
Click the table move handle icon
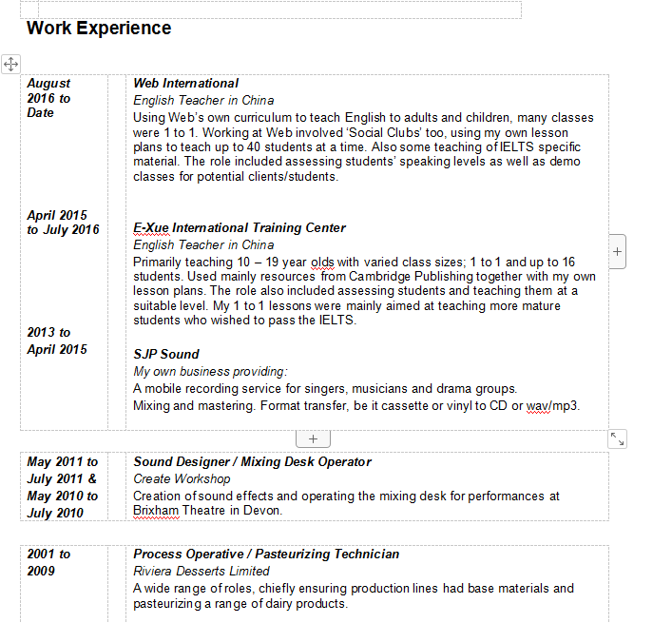pos(10,64)
